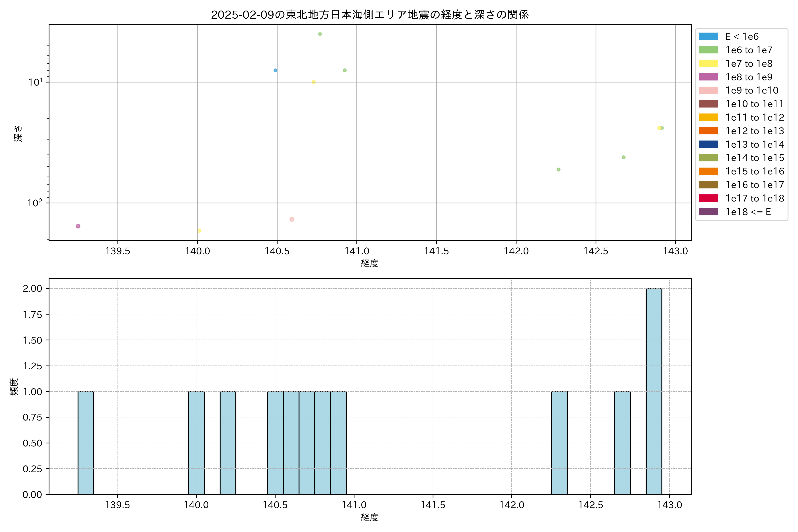Viewport: 798px width, 532px height.
Task: Click the navy '1e13 to 1e14' legend swatch
Action: coord(708,145)
